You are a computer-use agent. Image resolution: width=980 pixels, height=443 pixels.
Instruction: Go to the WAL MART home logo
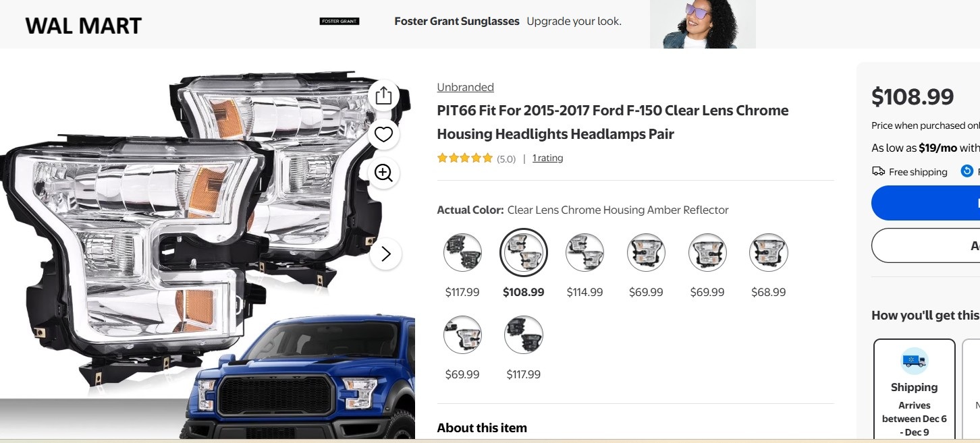(83, 26)
